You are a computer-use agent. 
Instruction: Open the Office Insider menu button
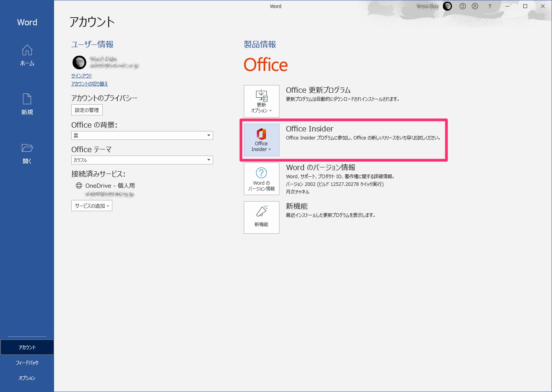click(x=261, y=140)
